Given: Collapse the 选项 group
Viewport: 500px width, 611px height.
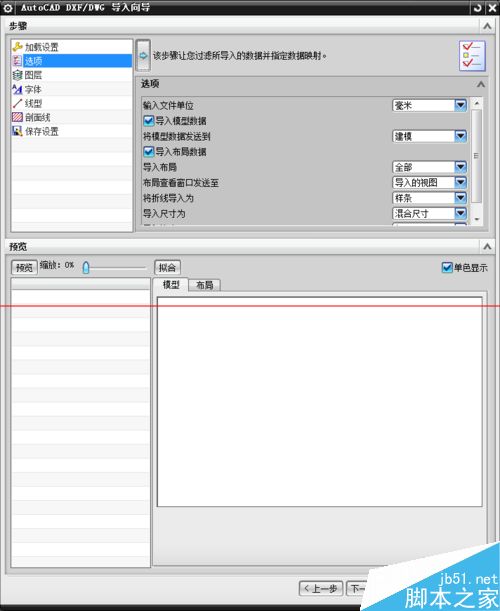Looking at the screenshot, I should coord(481,84).
